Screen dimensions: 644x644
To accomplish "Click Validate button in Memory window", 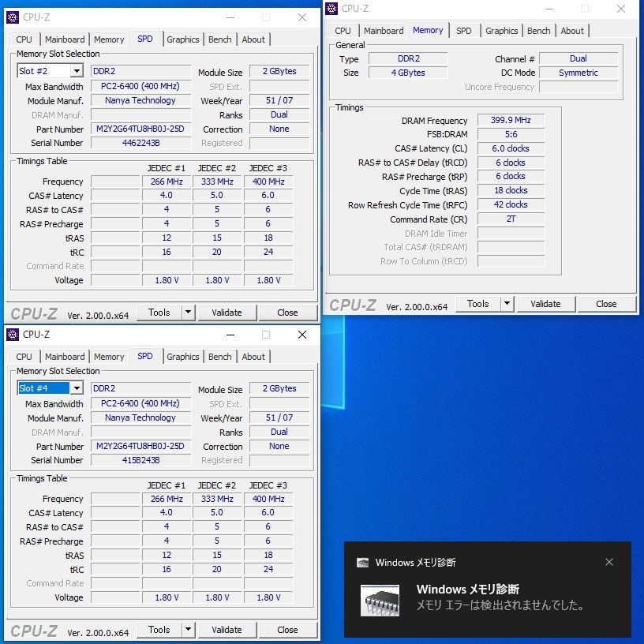I will pos(545,304).
